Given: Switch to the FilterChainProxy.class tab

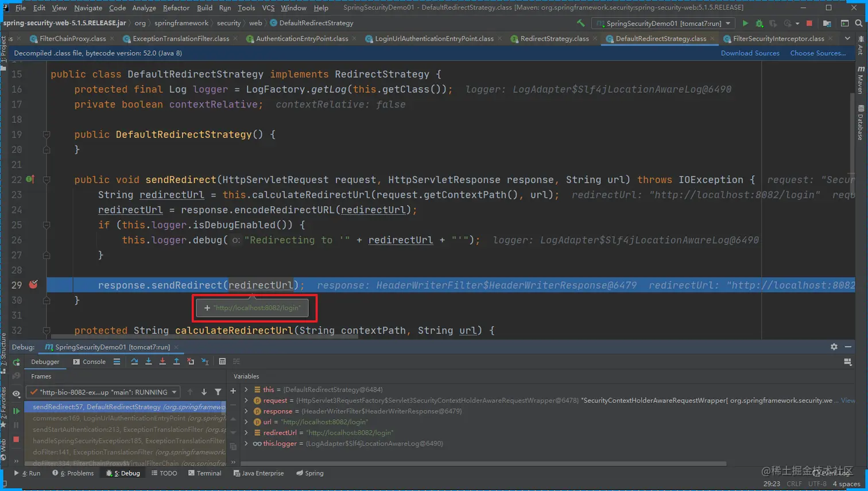Looking at the screenshot, I should [72, 38].
